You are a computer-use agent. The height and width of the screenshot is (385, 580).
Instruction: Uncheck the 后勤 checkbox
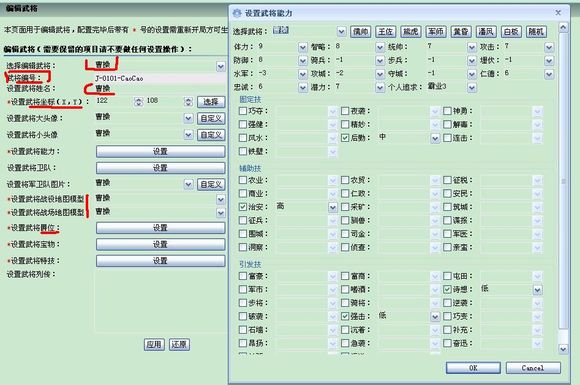click(345, 138)
